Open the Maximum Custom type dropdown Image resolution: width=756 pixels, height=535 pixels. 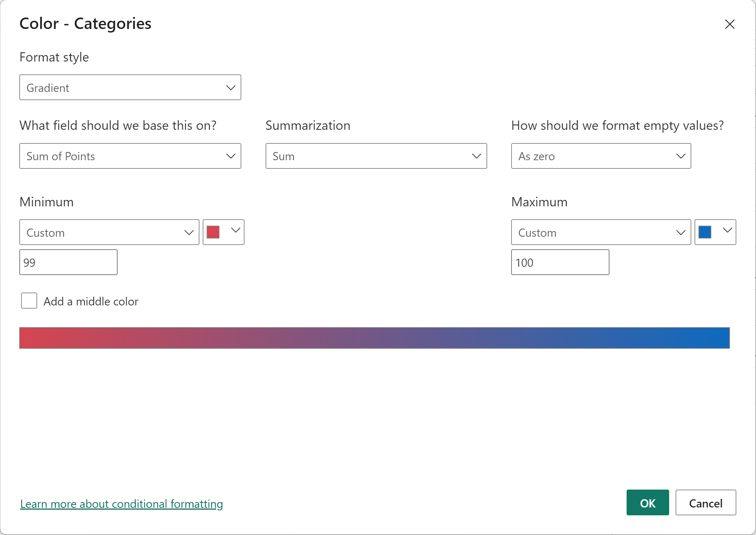[x=601, y=232]
